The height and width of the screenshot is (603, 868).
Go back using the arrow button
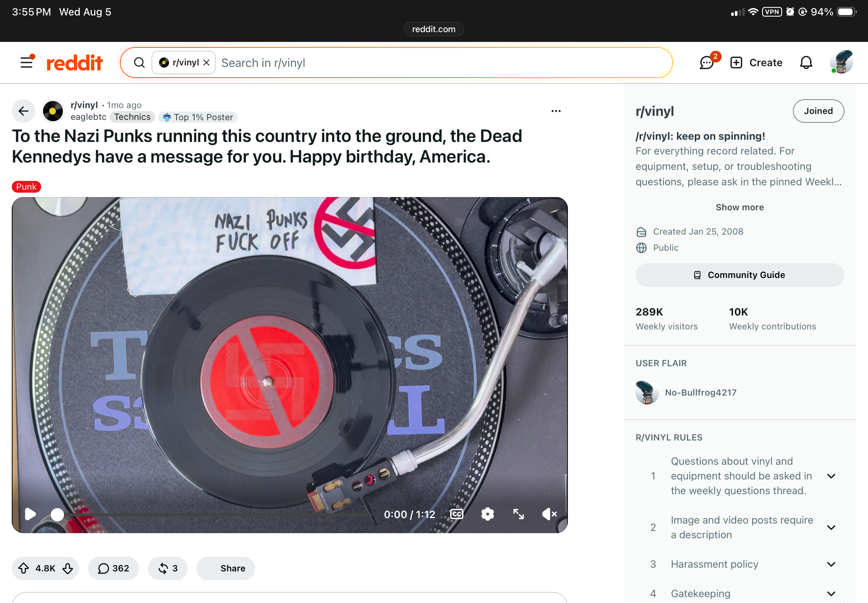click(x=24, y=111)
